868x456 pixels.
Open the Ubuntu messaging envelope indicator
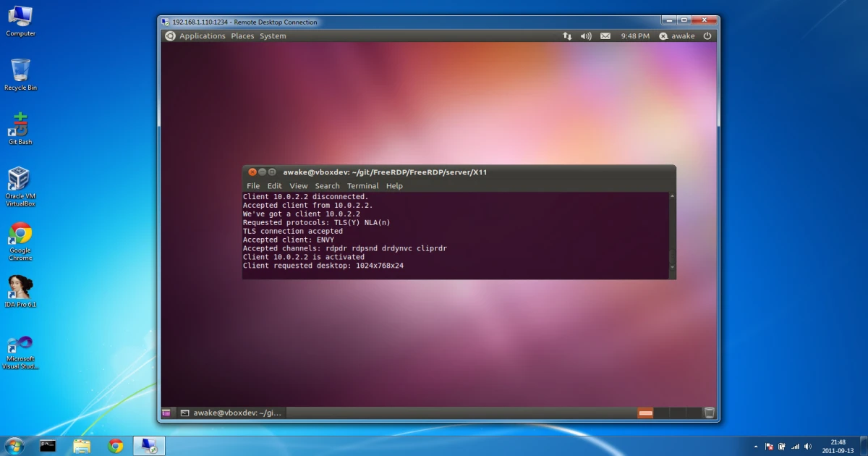click(x=605, y=36)
